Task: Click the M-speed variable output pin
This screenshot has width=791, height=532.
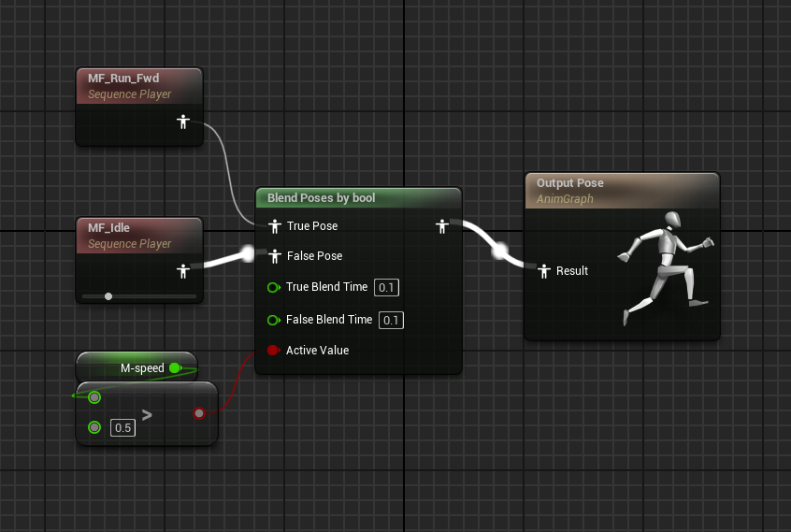Action: click(x=176, y=367)
